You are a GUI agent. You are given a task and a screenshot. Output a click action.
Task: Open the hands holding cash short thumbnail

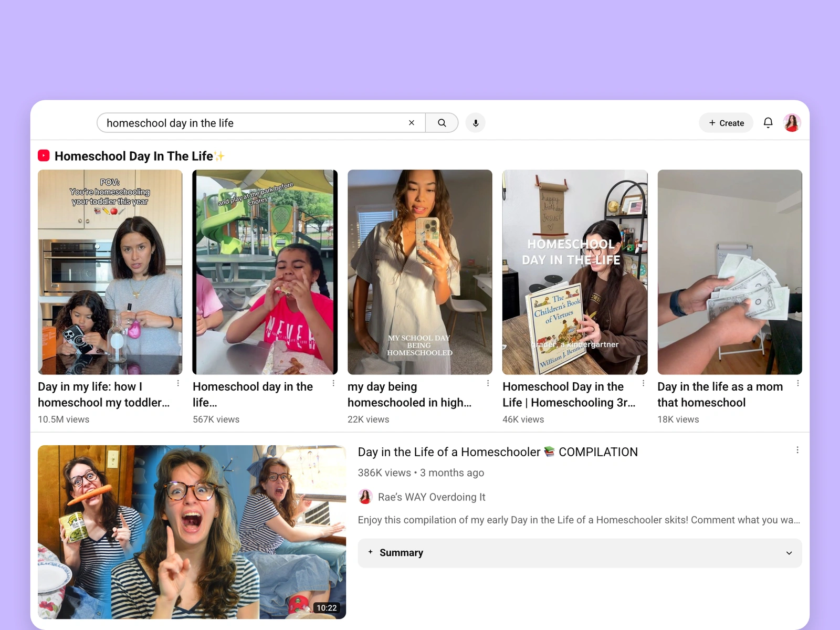click(730, 272)
